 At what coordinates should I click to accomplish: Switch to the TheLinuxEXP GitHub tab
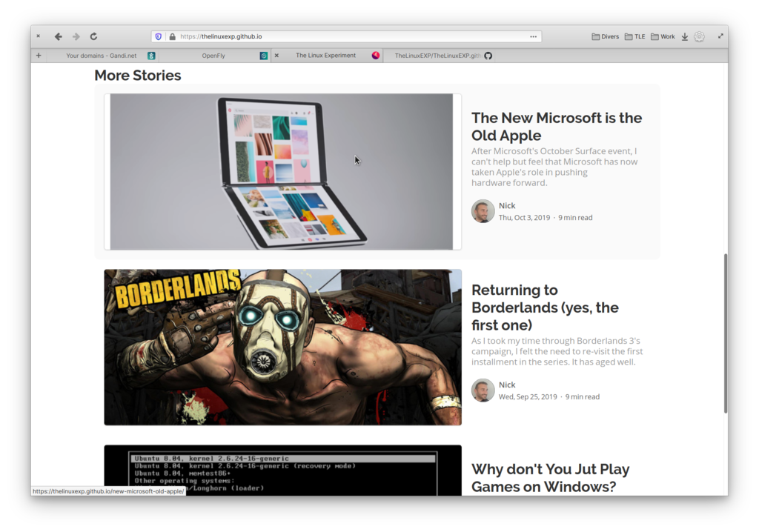click(x=439, y=56)
